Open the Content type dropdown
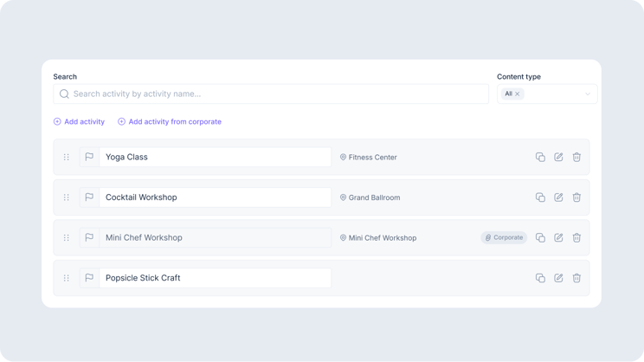The width and height of the screenshot is (644, 362). coord(587,94)
